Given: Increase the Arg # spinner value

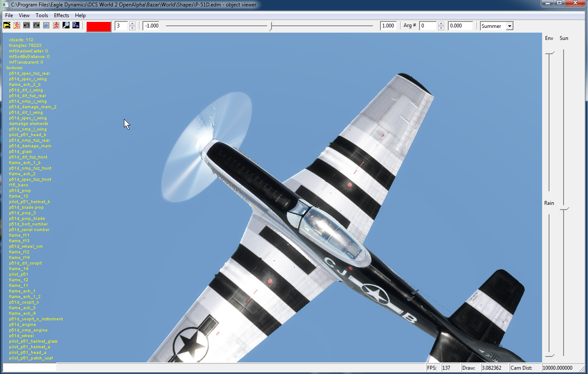Looking at the screenshot, I should (x=441, y=24).
